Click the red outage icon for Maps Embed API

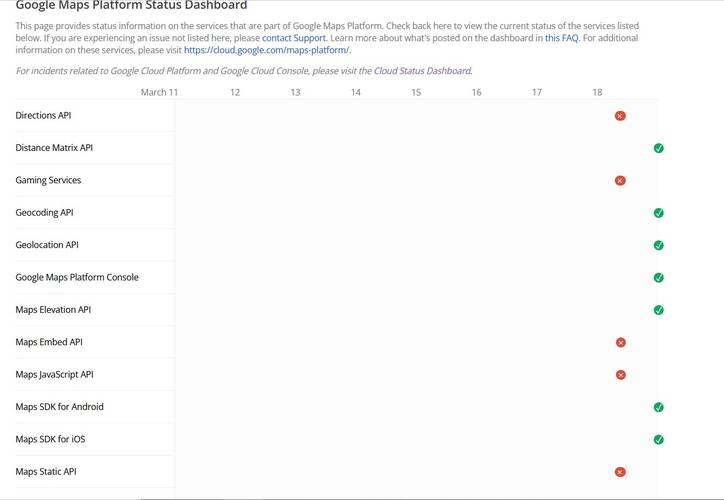click(x=621, y=342)
